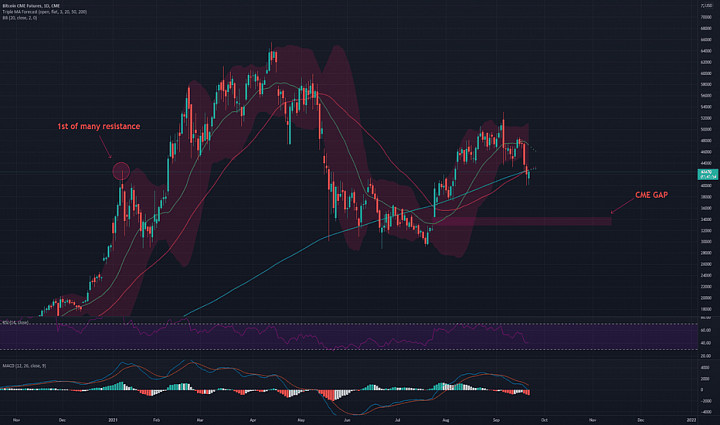Click the 'Jul' label on time axis
720x425 pixels.
point(398,420)
